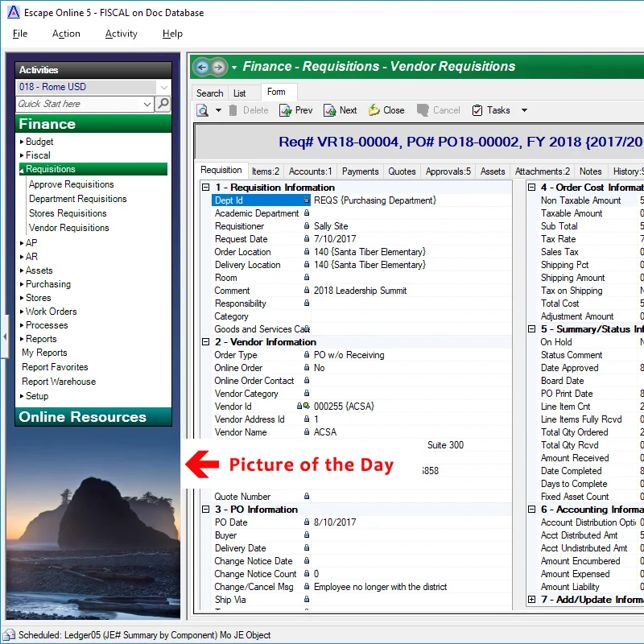Collapse the Activities side panel handle
The image size is (644, 644).
click(5, 336)
